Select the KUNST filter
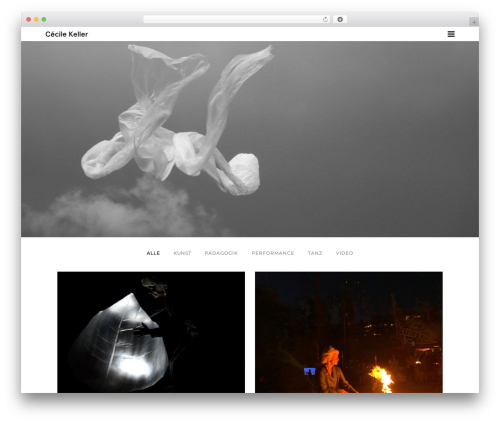Screen dimensions: 500x423 tap(182, 253)
